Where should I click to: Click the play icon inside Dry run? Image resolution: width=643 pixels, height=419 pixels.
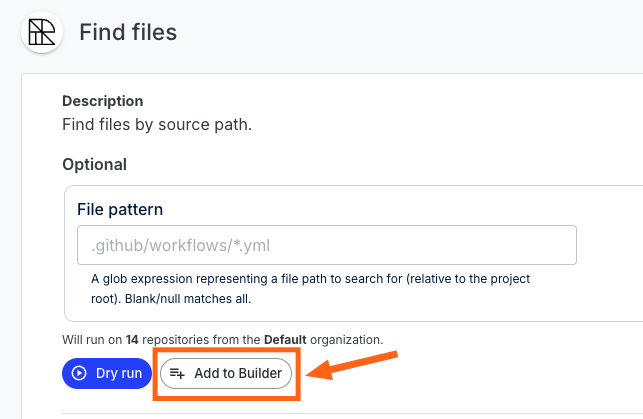(79, 373)
